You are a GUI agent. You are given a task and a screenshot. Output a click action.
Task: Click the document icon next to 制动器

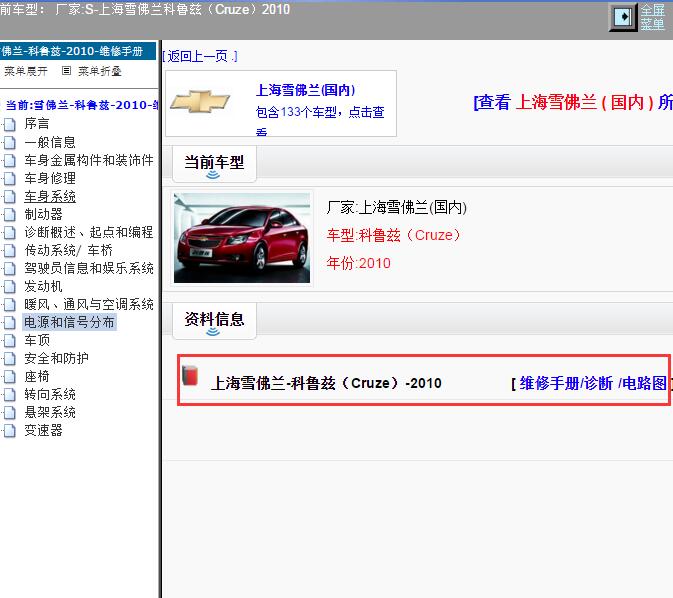10,214
